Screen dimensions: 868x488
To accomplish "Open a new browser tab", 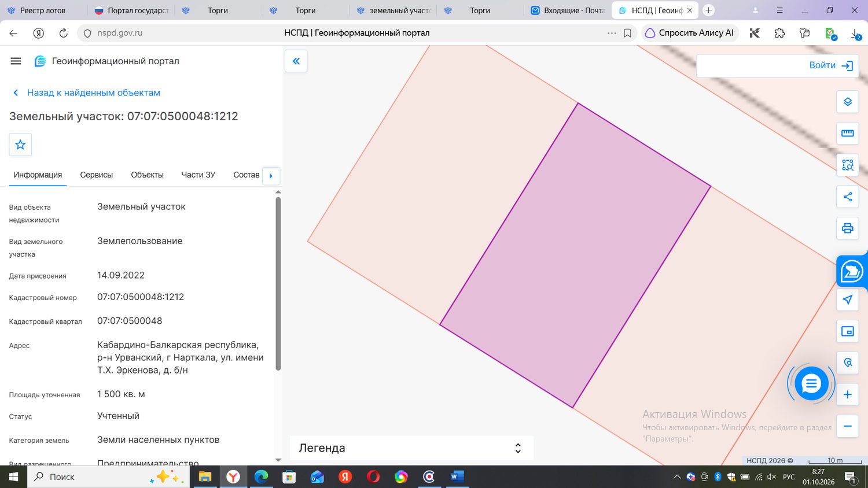I will click(708, 10).
